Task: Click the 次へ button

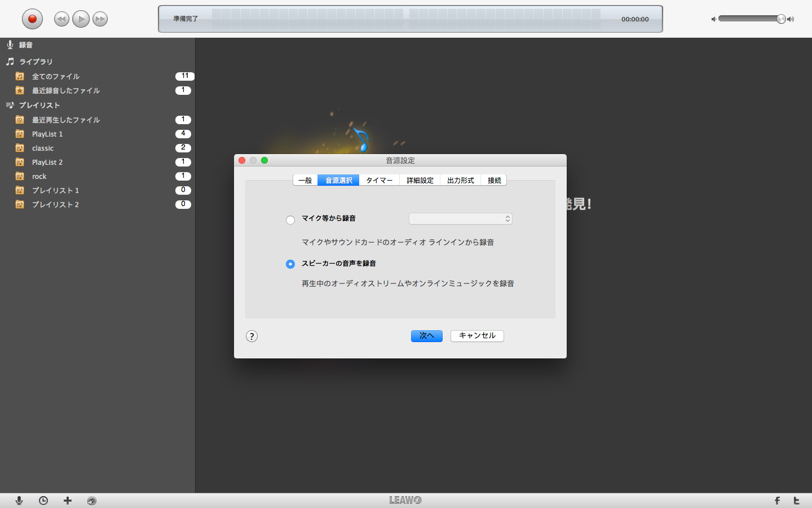Action: 427,336
